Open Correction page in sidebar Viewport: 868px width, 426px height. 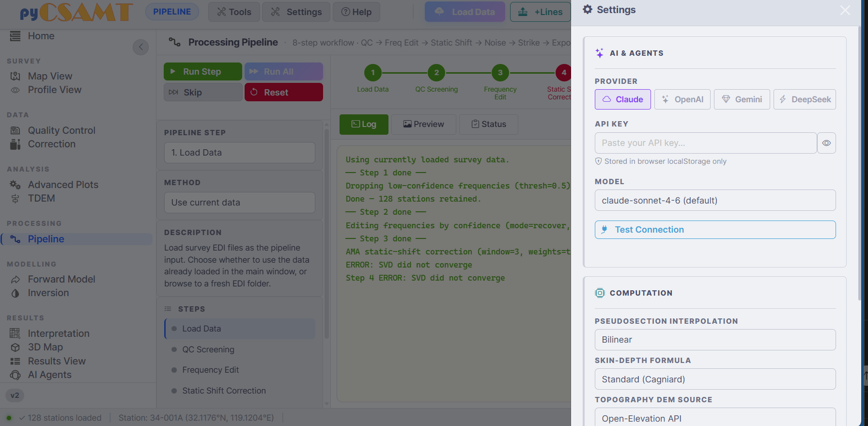point(51,144)
